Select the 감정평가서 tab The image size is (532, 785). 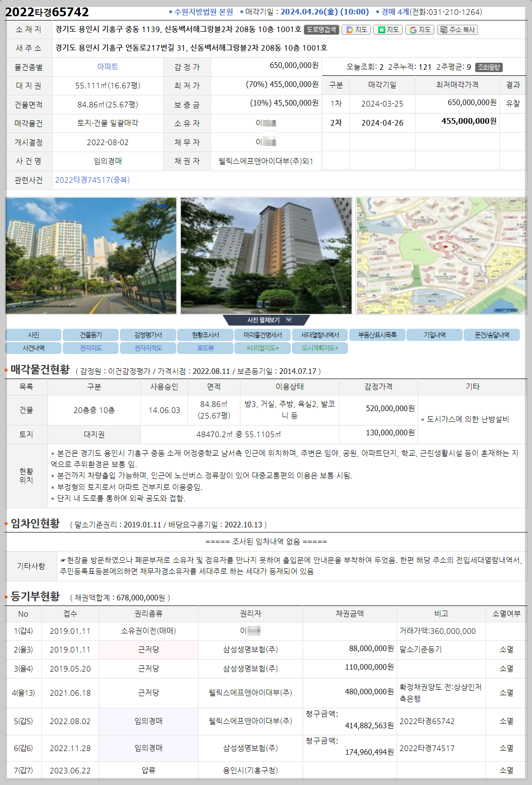point(148,335)
